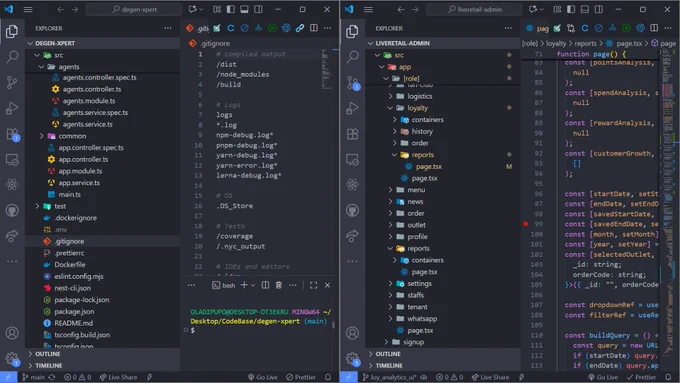This screenshot has height=383, width=680.
Task: Open Run and Debug in liveretail-admin window
Action: 353,108
